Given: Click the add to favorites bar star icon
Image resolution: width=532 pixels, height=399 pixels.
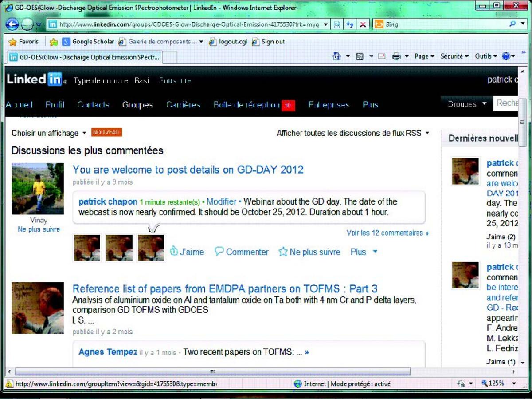Looking at the screenshot, I should pyautogui.click(x=54, y=42).
